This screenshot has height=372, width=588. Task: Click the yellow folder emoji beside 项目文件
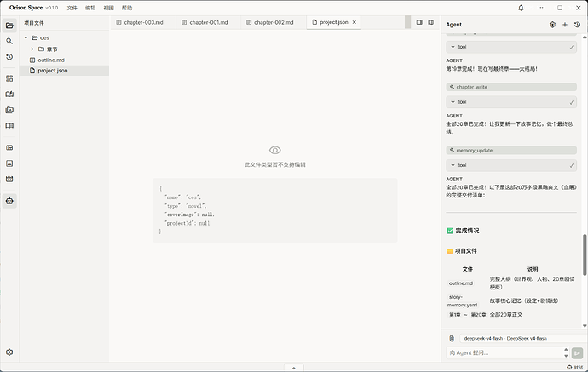[450, 251]
